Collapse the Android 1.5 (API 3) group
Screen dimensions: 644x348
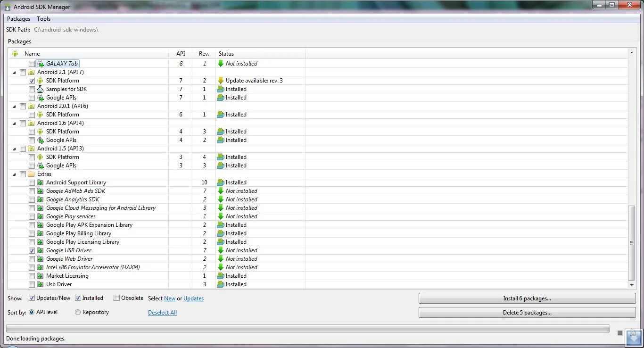[14, 149]
